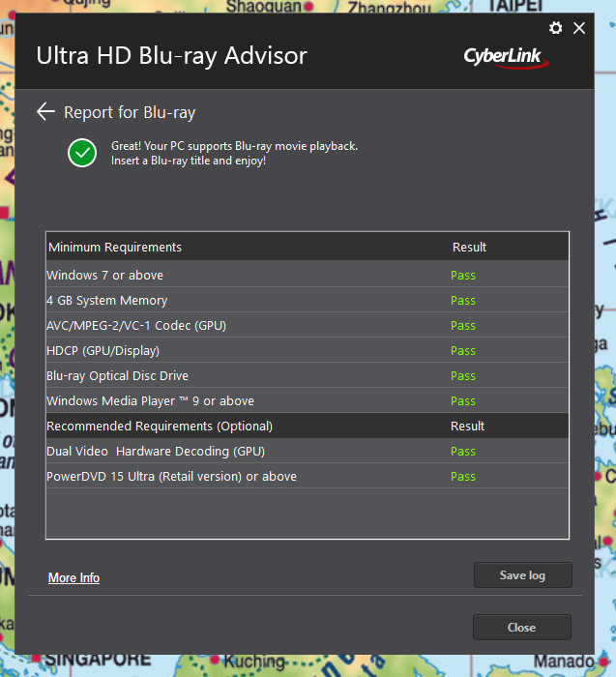Viewport: 616px width, 677px height.
Task: Click the CyberLink logo
Action: point(506,57)
